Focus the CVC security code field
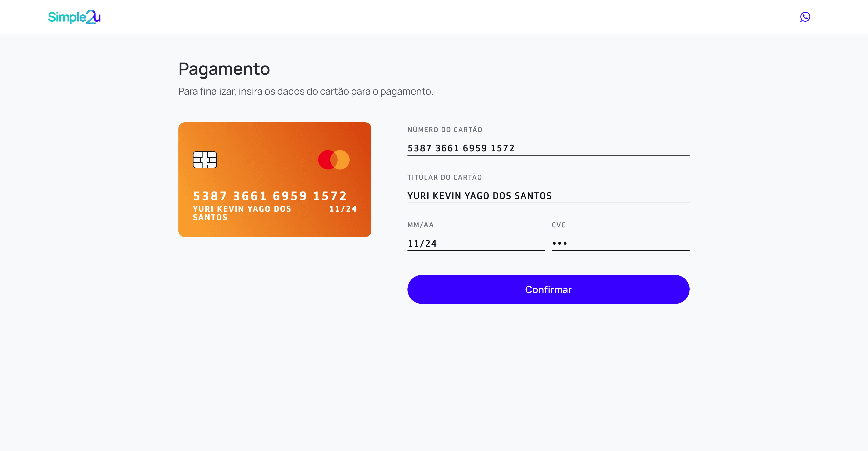This screenshot has height=451, width=868. 620,243
